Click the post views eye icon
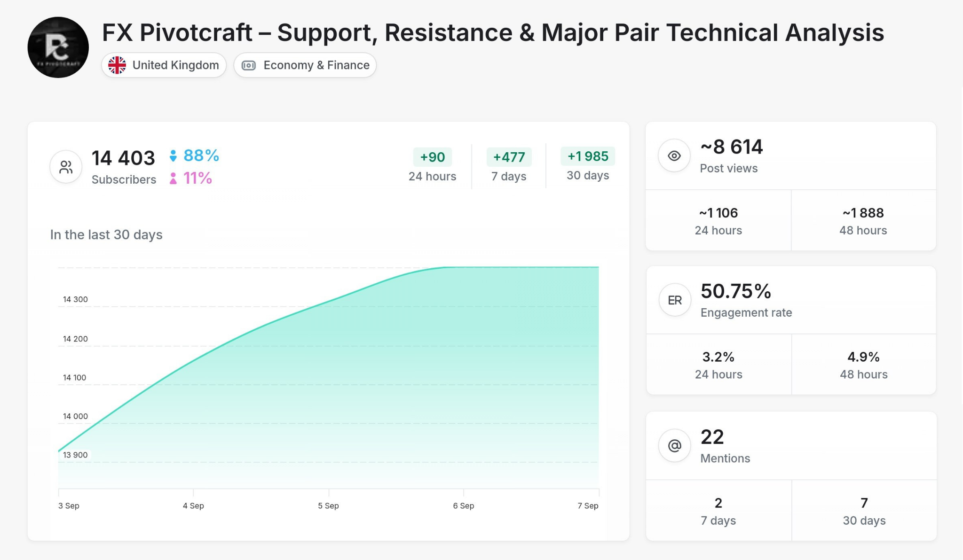The height and width of the screenshot is (560, 963). [x=674, y=156]
